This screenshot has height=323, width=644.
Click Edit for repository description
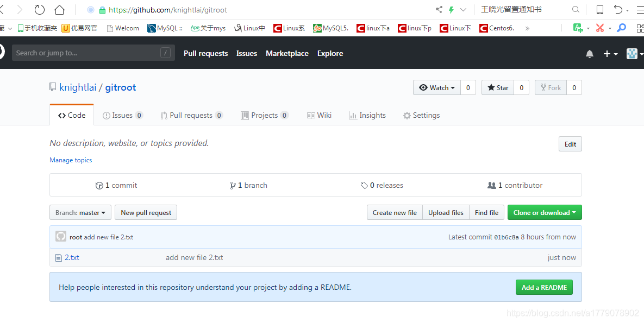point(570,144)
